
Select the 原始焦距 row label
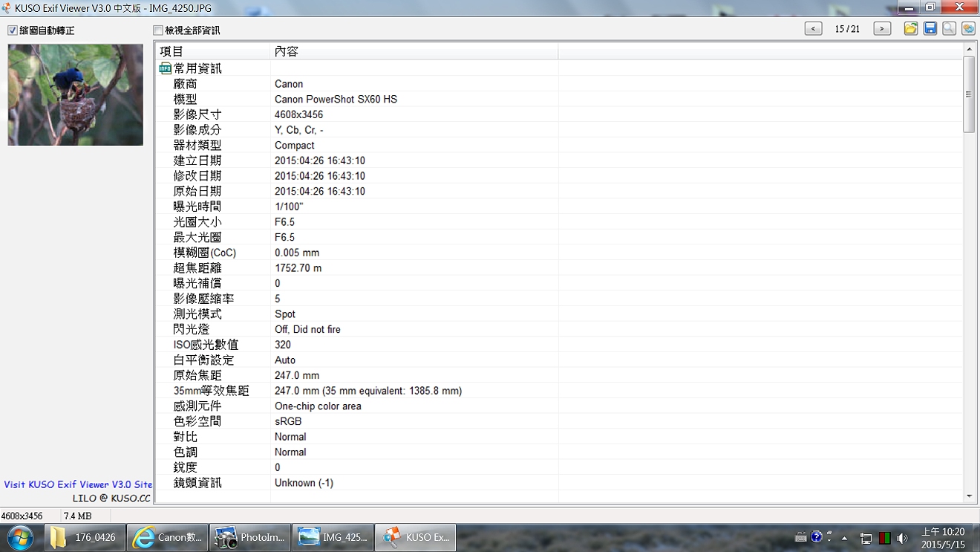pyautogui.click(x=197, y=375)
